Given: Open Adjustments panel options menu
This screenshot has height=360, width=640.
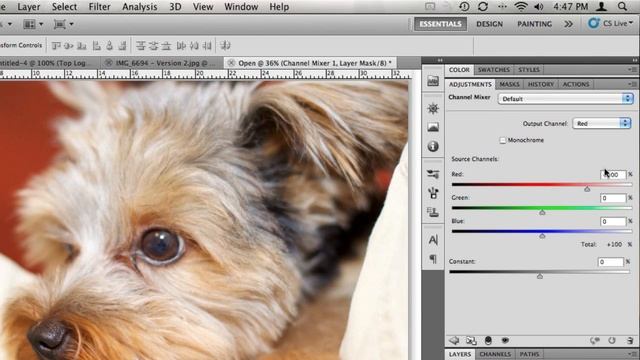Looking at the screenshot, I should click(x=633, y=84).
